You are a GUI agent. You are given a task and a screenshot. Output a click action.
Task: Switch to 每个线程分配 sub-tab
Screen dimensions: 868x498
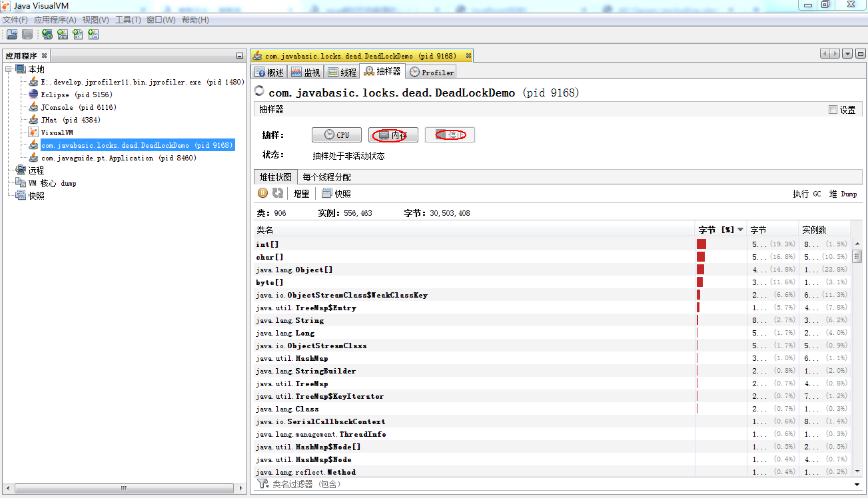tap(326, 177)
